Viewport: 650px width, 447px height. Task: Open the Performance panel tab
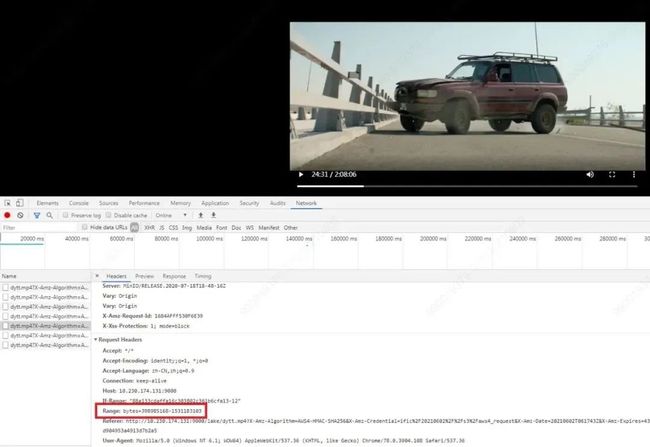click(144, 203)
